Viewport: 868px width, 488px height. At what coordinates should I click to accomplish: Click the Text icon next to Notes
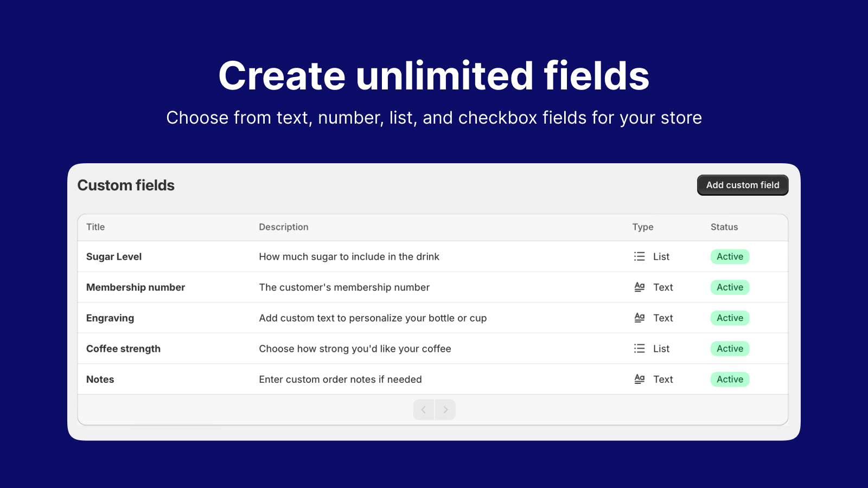640,378
